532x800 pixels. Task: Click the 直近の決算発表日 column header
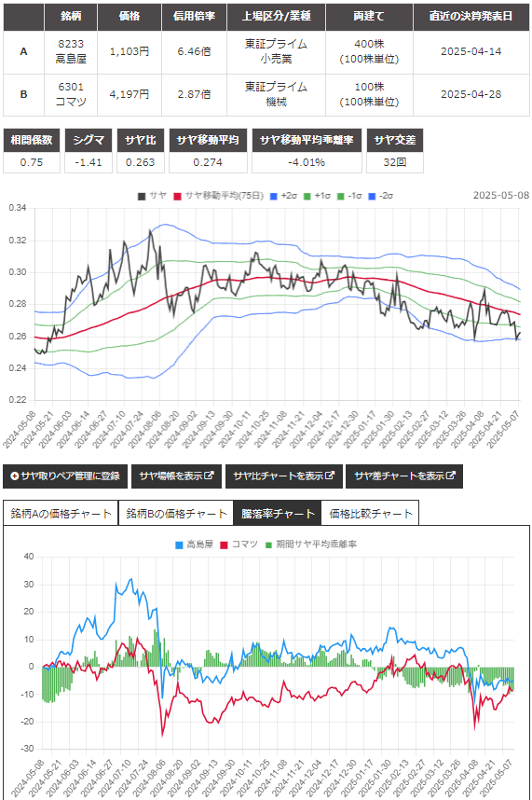point(471,17)
